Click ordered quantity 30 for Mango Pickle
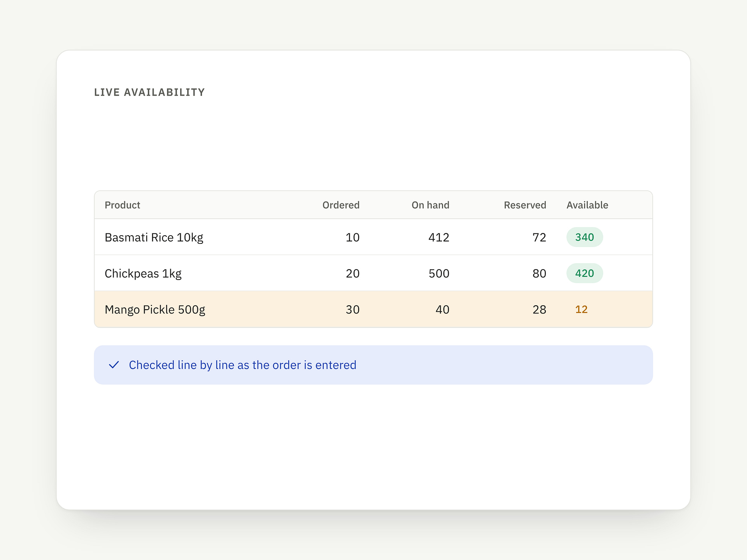 [352, 310]
